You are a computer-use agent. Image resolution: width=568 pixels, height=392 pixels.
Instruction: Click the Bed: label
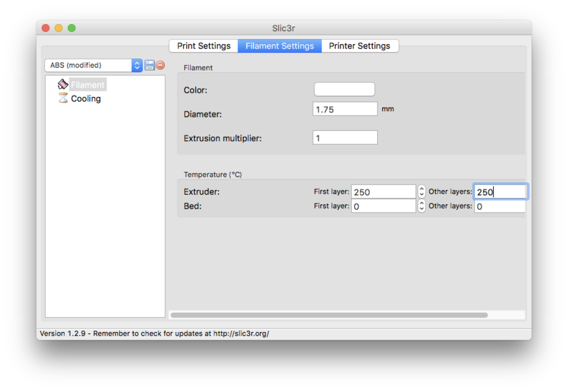192,206
